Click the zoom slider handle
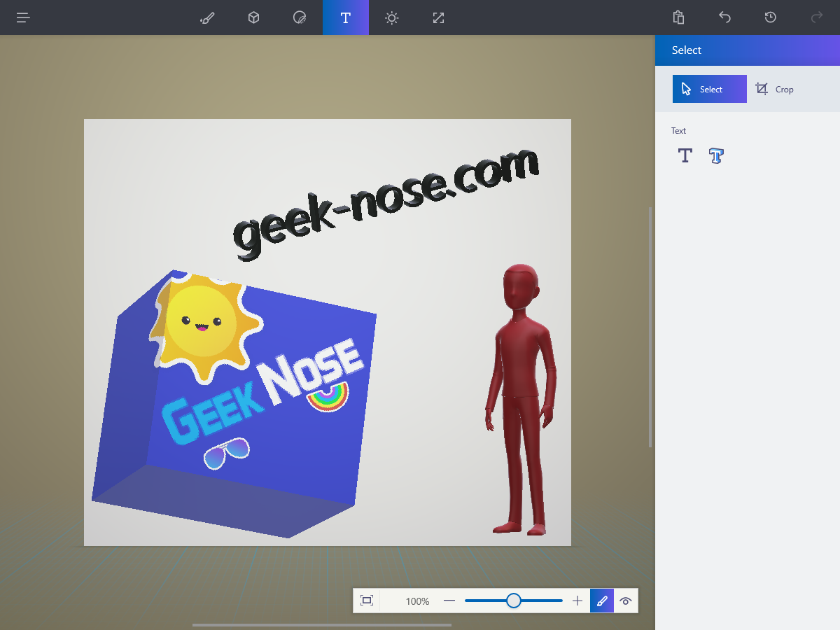This screenshot has height=630, width=840. tap(514, 601)
